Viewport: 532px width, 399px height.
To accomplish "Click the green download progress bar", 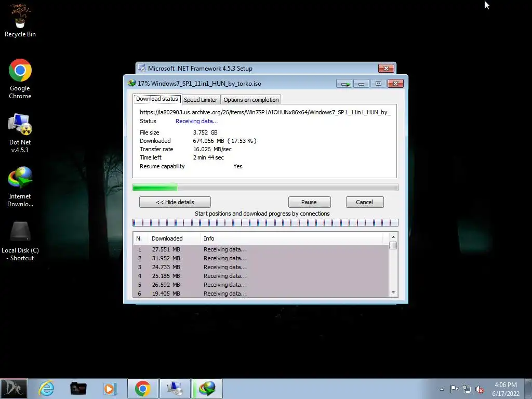I will click(265, 187).
